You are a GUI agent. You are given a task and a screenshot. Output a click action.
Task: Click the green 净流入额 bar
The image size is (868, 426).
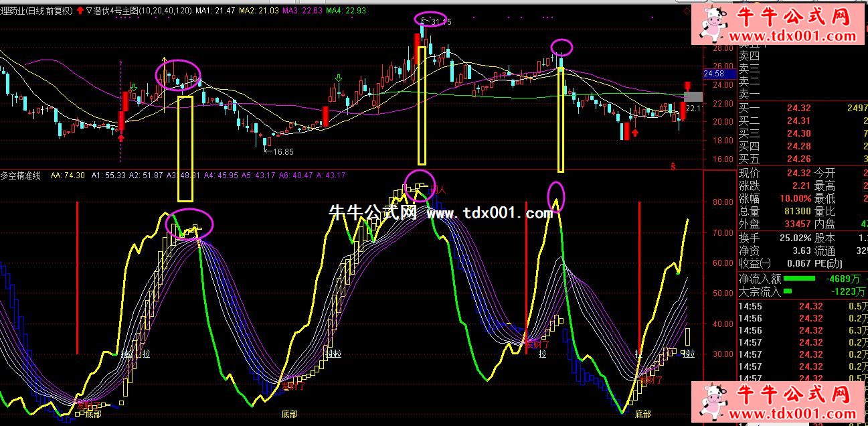coord(799,278)
